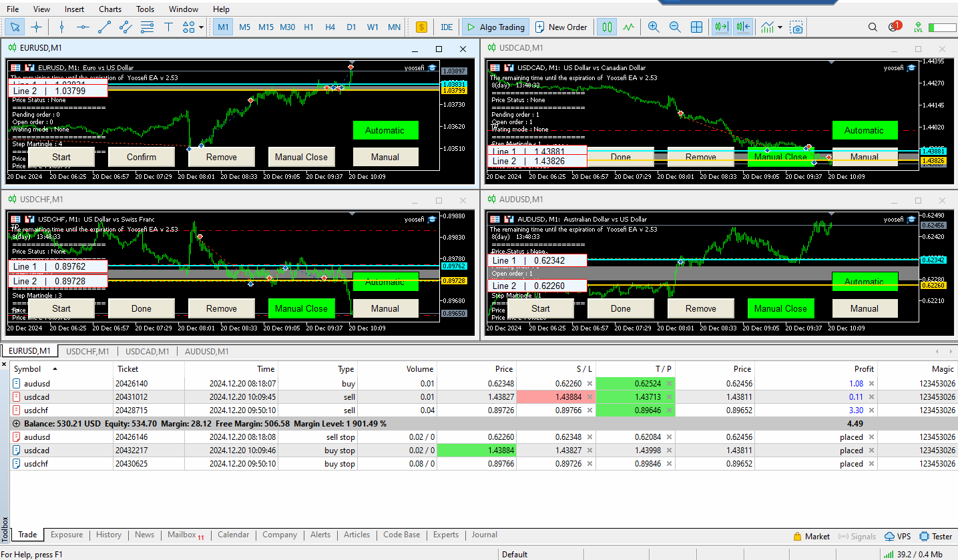Viewport: 958px width, 560px height.
Task: Switch chart to H1 timeframe
Action: click(308, 27)
